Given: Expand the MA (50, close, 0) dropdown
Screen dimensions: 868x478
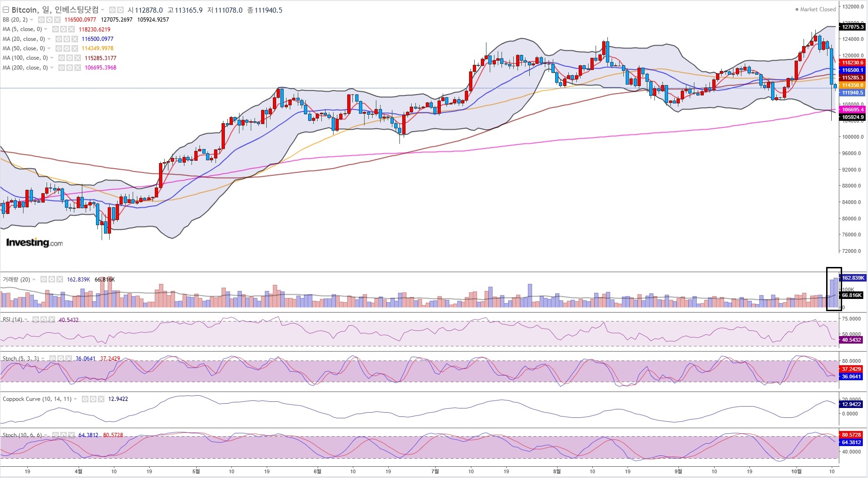Looking at the screenshot, I should pyautogui.click(x=49, y=48).
